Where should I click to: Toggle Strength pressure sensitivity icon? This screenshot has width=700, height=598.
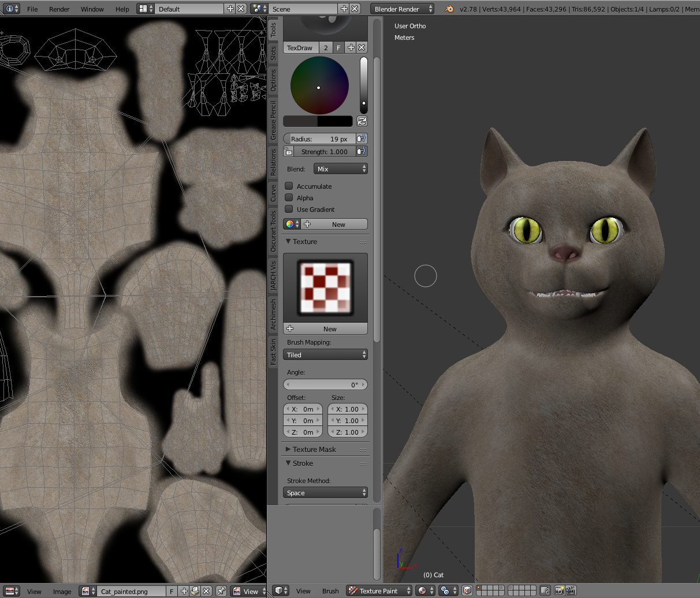[362, 151]
